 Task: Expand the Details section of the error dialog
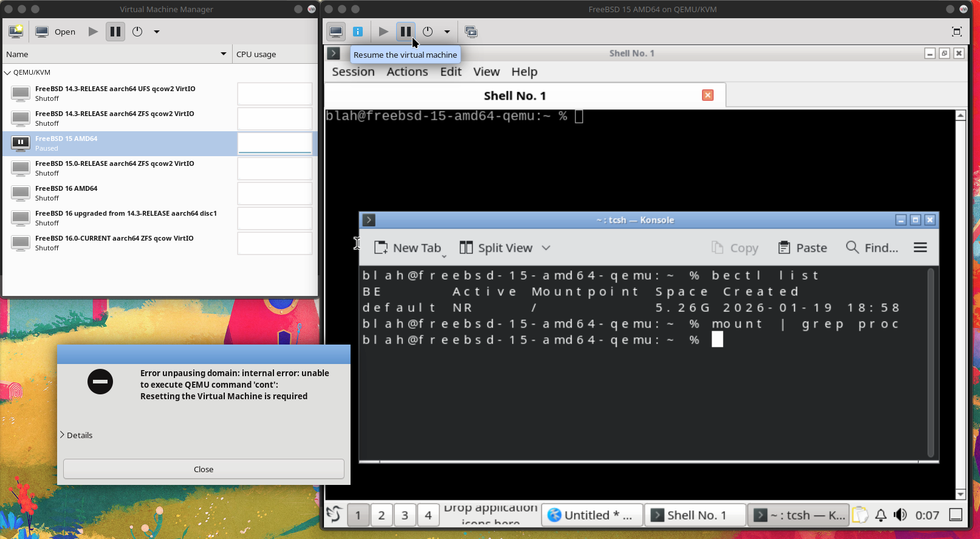77,435
